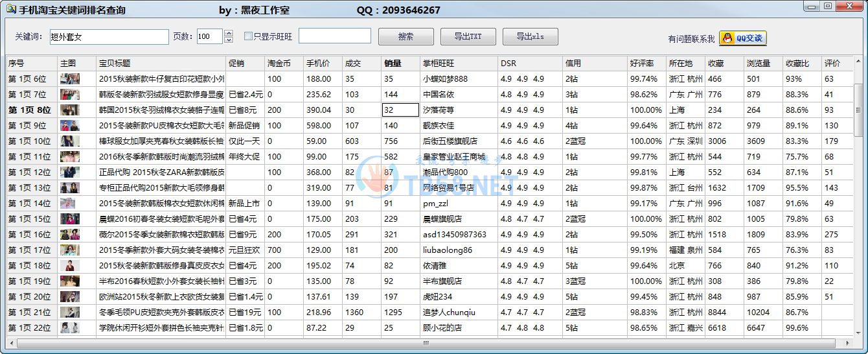Click the 促销 column header

(246, 64)
